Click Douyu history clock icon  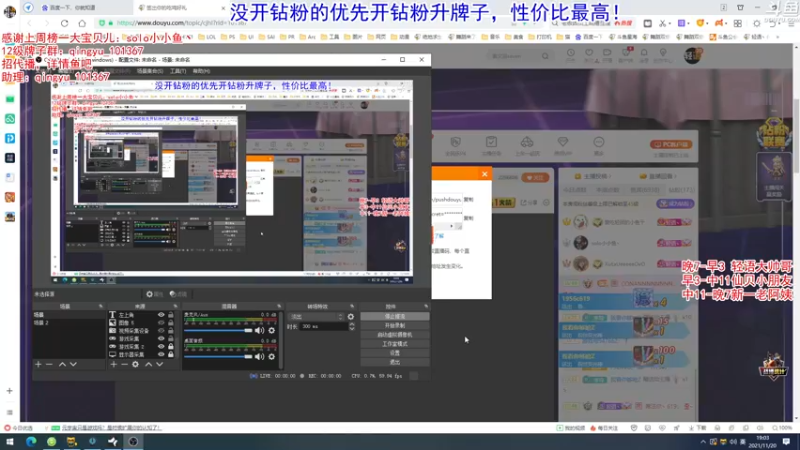pos(570,53)
